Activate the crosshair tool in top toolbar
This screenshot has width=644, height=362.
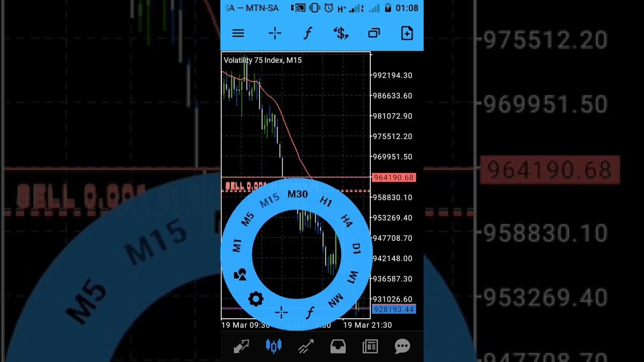(275, 33)
